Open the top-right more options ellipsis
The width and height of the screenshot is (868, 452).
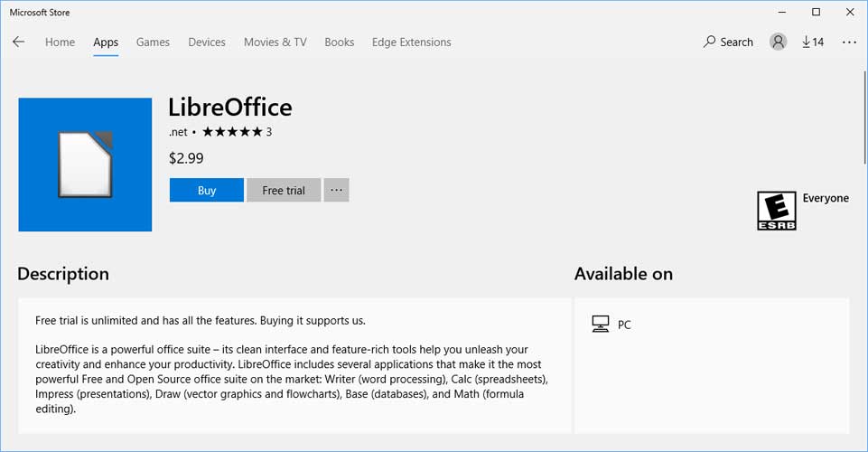849,42
